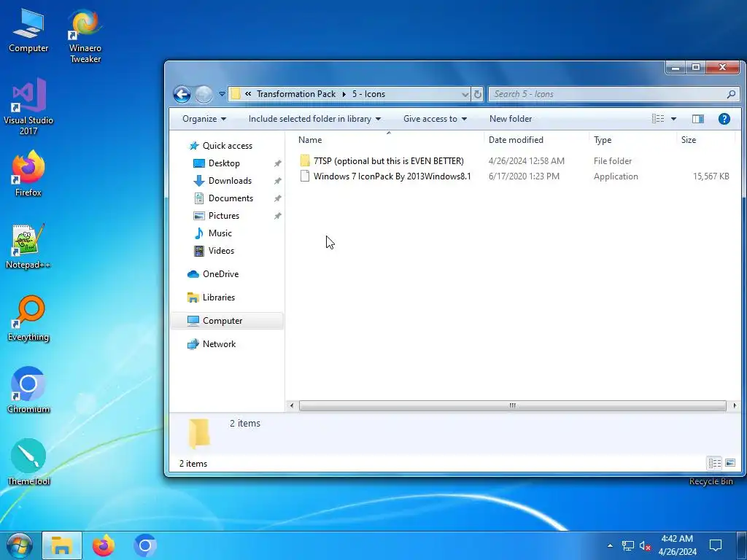Sort by Size column header
747x560 pixels.
coord(705,139)
